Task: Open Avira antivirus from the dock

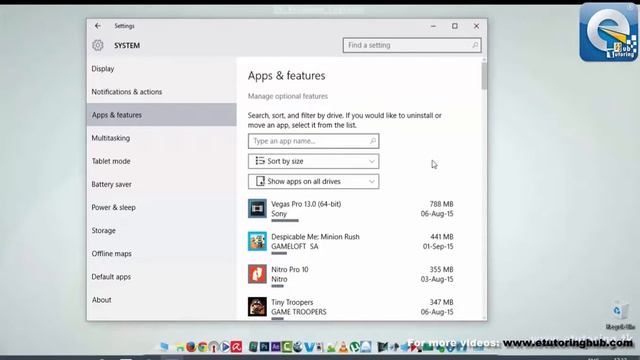Action: click(236, 347)
